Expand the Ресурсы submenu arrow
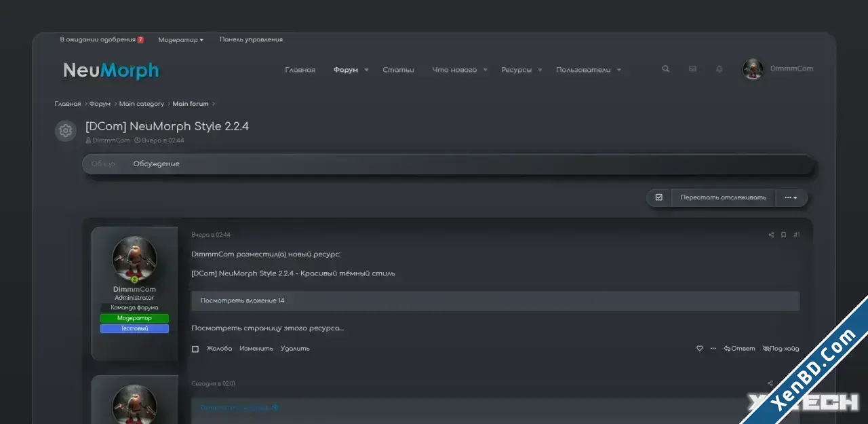Viewport: 868px width, 424px height. pos(540,70)
